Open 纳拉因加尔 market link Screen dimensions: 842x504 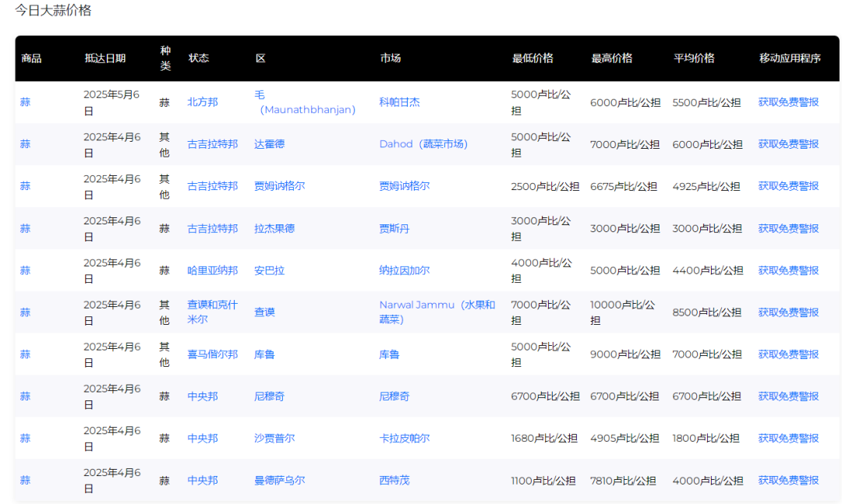coord(404,270)
